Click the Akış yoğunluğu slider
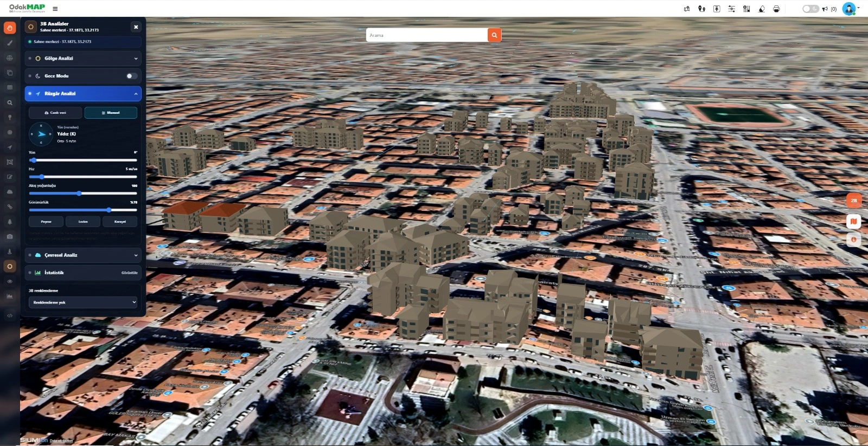 [83, 193]
